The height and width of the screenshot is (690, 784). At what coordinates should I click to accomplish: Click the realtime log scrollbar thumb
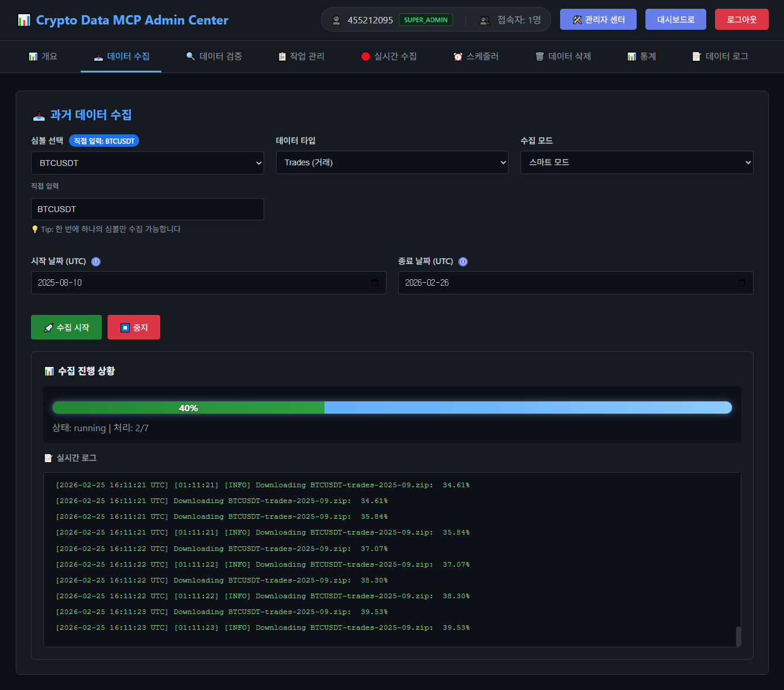(738, 636)
